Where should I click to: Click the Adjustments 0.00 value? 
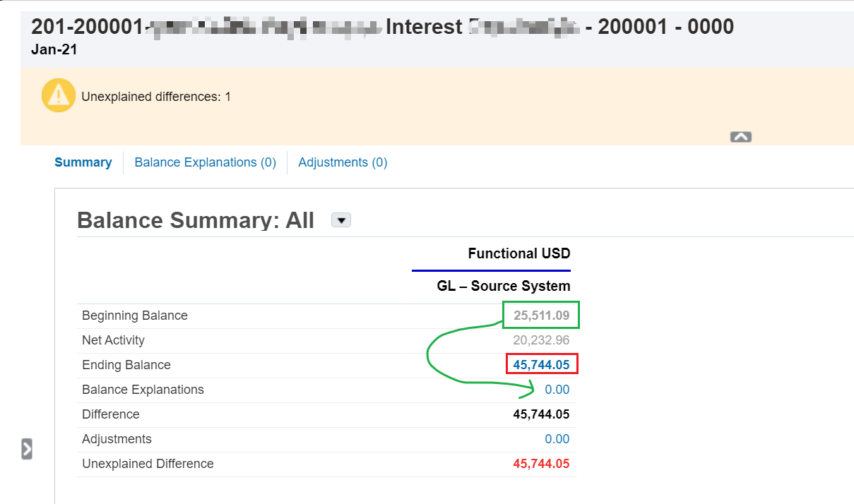tap(557, 438)
